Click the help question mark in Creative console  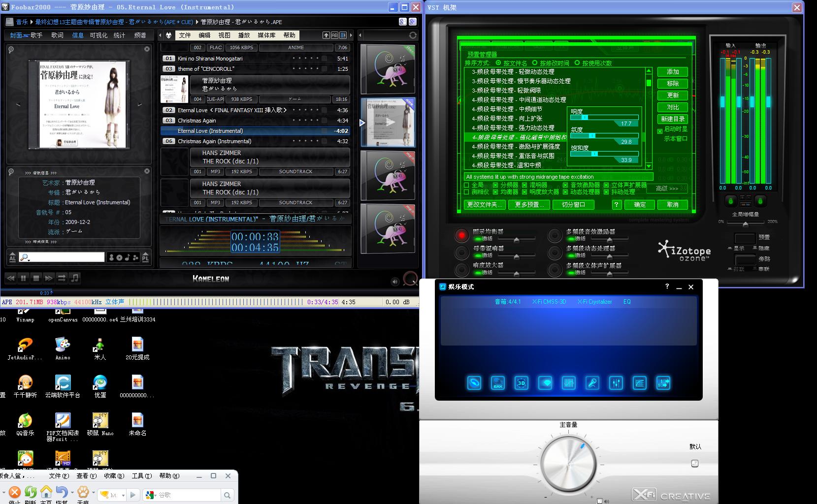tap(667, 286)
